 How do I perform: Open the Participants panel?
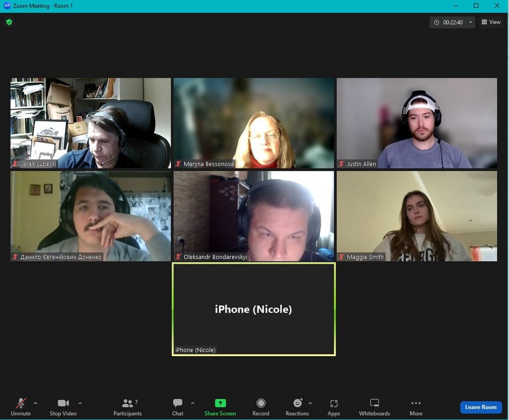click(127, 406)
